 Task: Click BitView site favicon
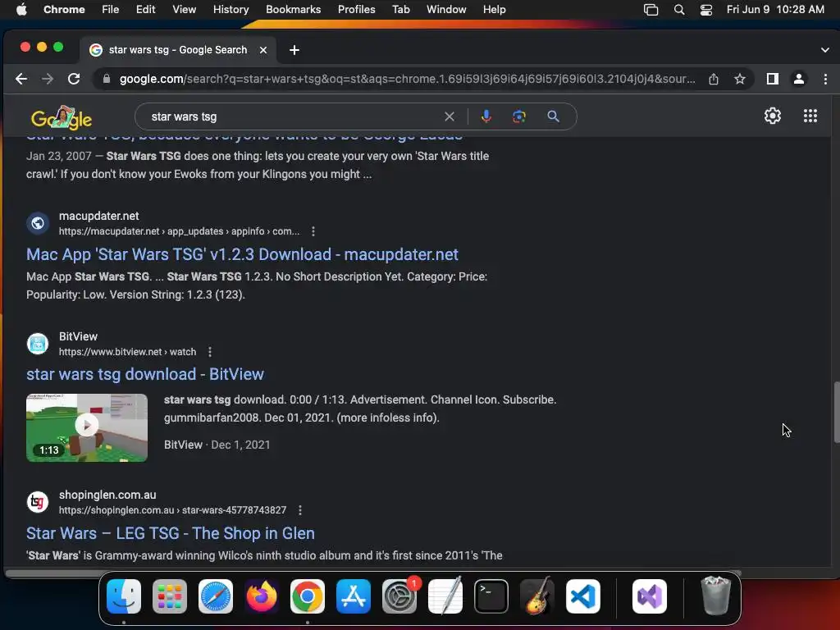38,344
